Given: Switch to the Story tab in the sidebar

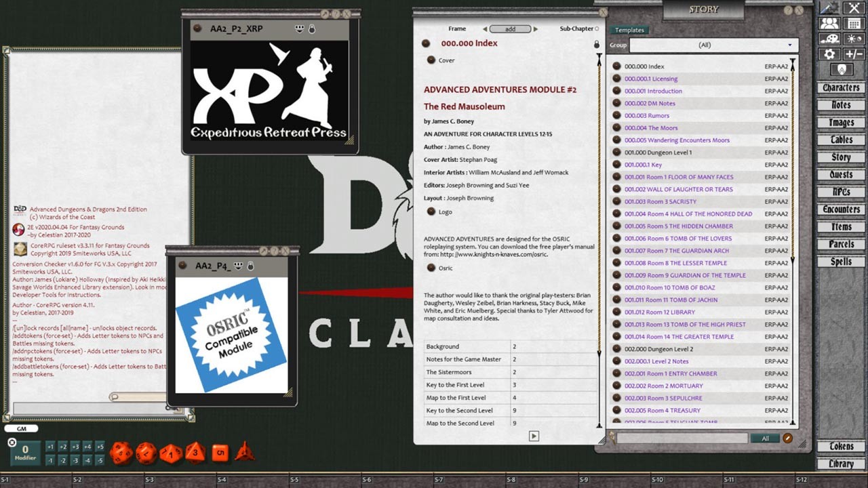Looking at the screenshot, I should coord(840,157).
